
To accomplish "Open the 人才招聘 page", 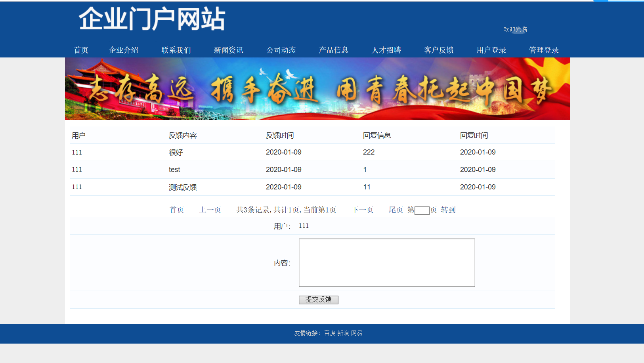I will click(386, 50).
